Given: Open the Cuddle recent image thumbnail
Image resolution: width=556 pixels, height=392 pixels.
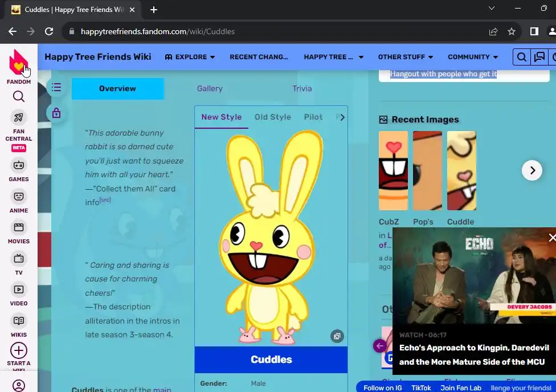Looking at the screenshot, I should coord(461,170).
